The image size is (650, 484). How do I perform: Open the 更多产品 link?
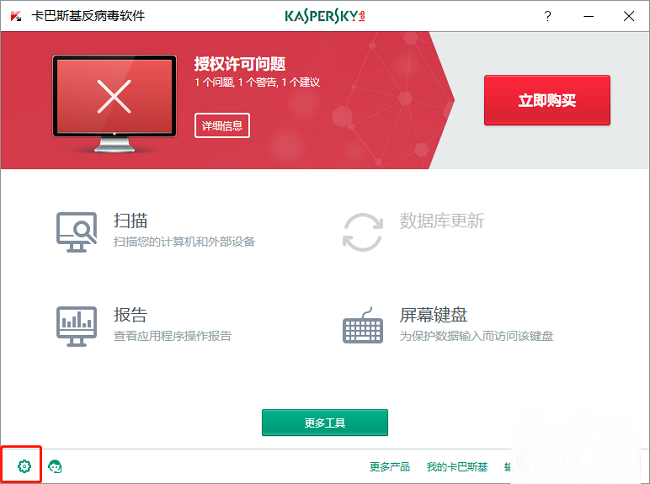coord(389,467)
